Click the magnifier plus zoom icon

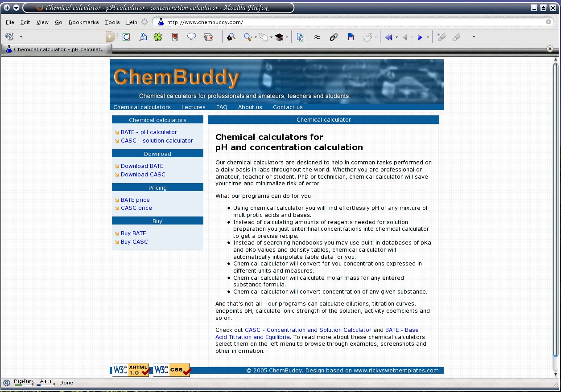(248, 37)
